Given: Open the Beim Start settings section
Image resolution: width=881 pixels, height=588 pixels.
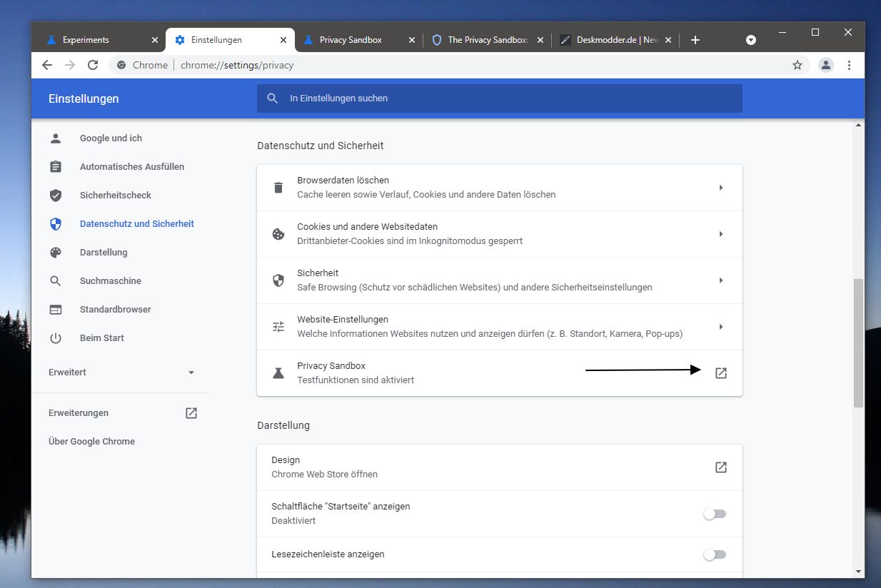Looking at the screenshot, I should click(x=102, y=338).
